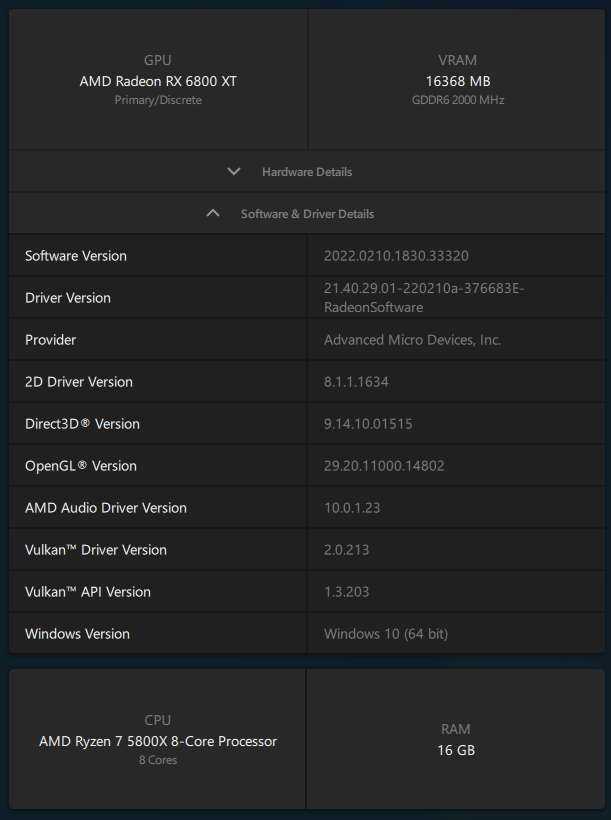Viewport: 611px width, 820px height.
Task: Click the GPU heading label
Action: (x=158, y=60)
